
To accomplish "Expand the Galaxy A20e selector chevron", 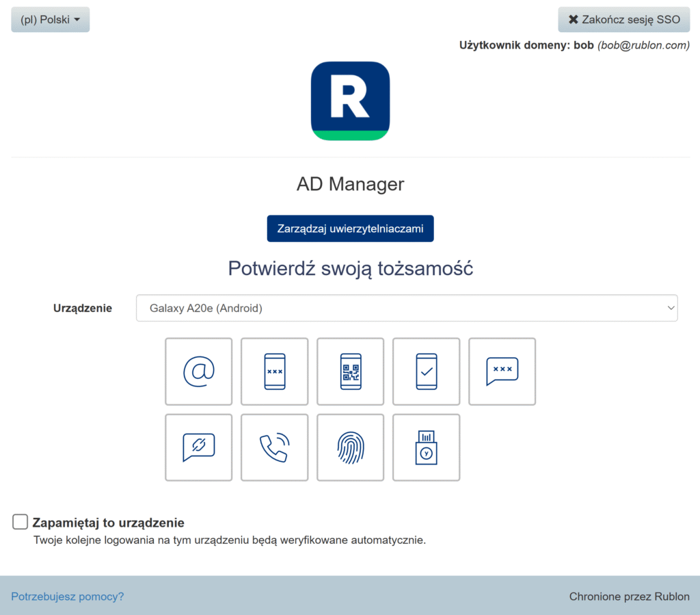I will 669,308.
